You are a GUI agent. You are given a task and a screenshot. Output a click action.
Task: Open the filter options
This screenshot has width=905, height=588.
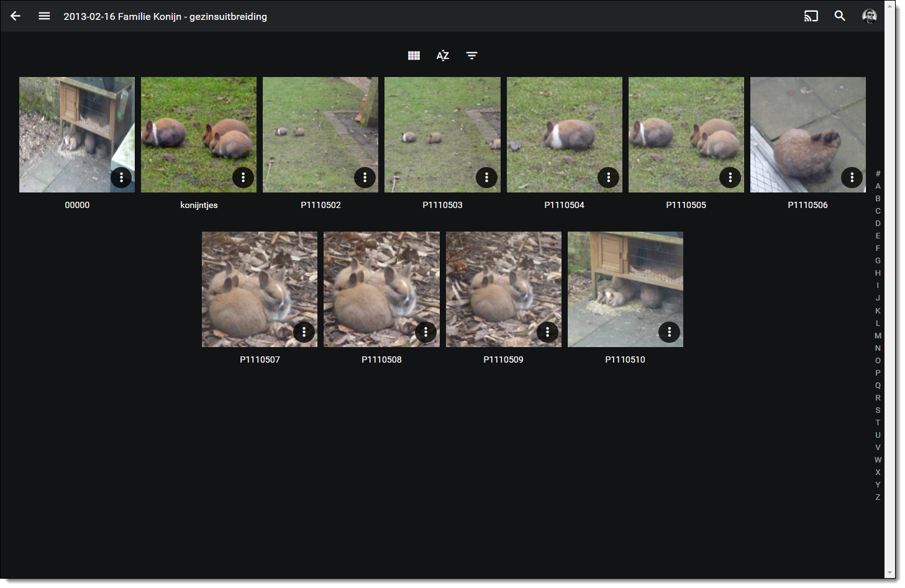[471, 56]
